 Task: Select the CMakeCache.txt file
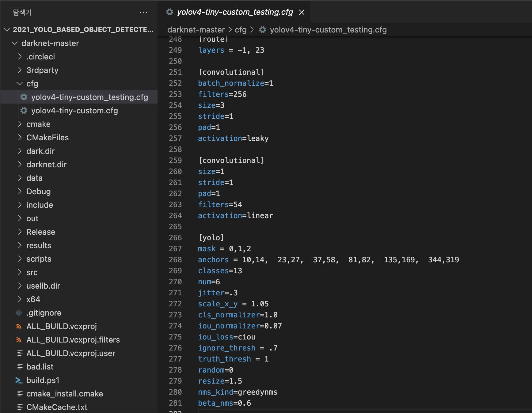57,407
